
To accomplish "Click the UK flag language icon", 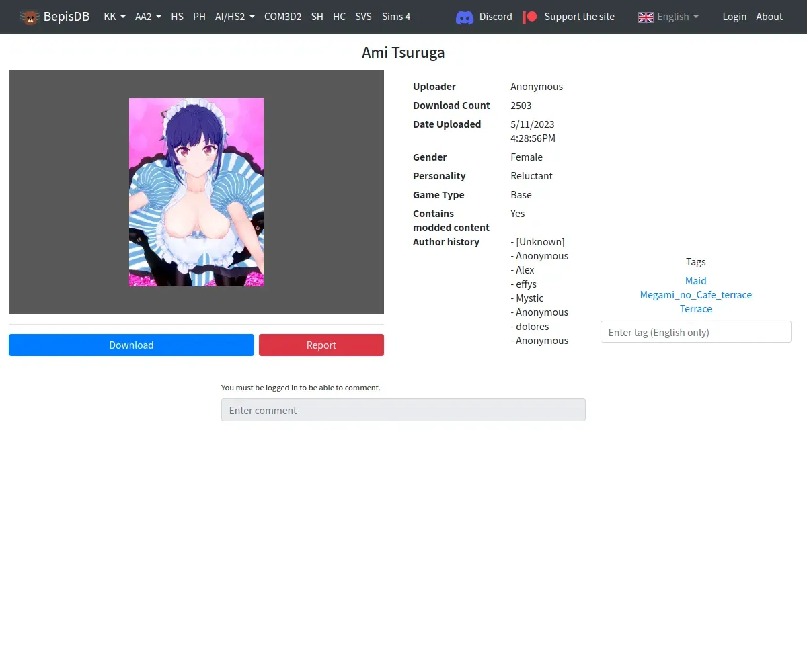I will point(646,17).
